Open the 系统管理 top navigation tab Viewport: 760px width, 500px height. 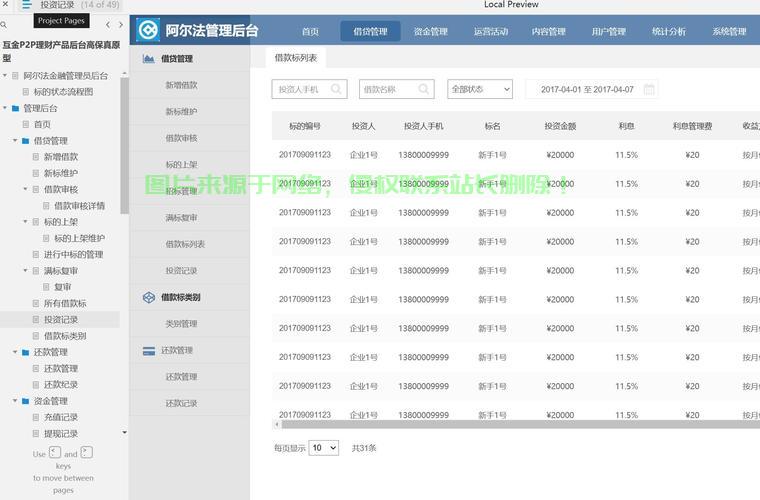click(729, 31)
